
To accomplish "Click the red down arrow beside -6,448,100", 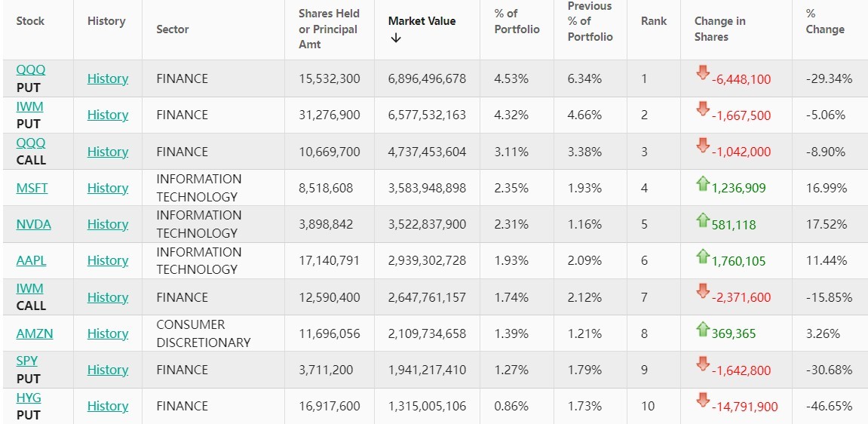I will (703, 73).
